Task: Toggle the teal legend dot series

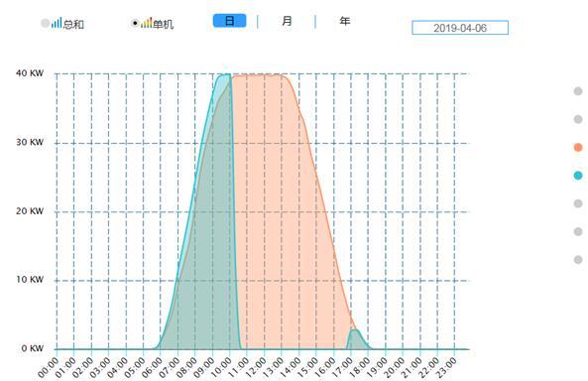Action: tap(578, 176)
